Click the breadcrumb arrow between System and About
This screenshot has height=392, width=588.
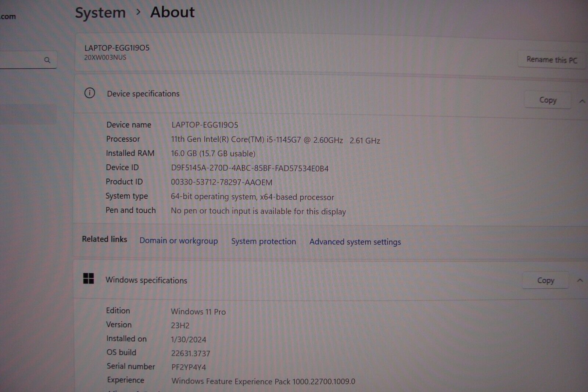coord(138,12)
